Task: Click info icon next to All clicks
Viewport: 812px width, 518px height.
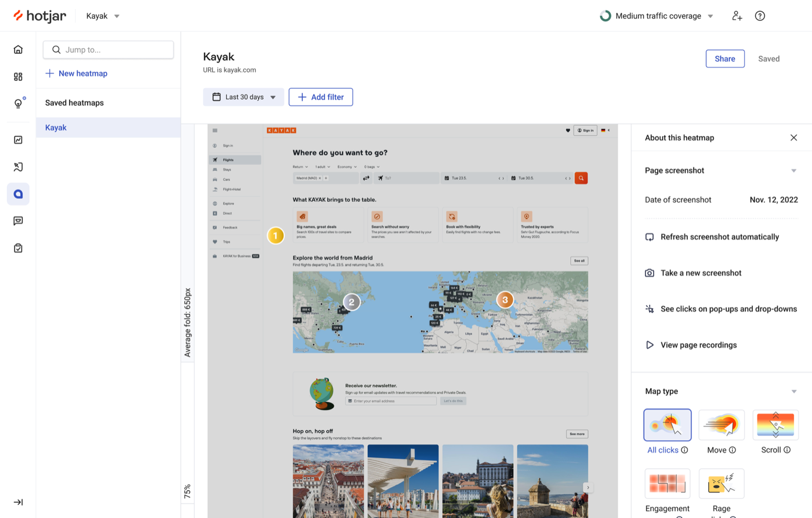Action: click(x=684, y=450)
